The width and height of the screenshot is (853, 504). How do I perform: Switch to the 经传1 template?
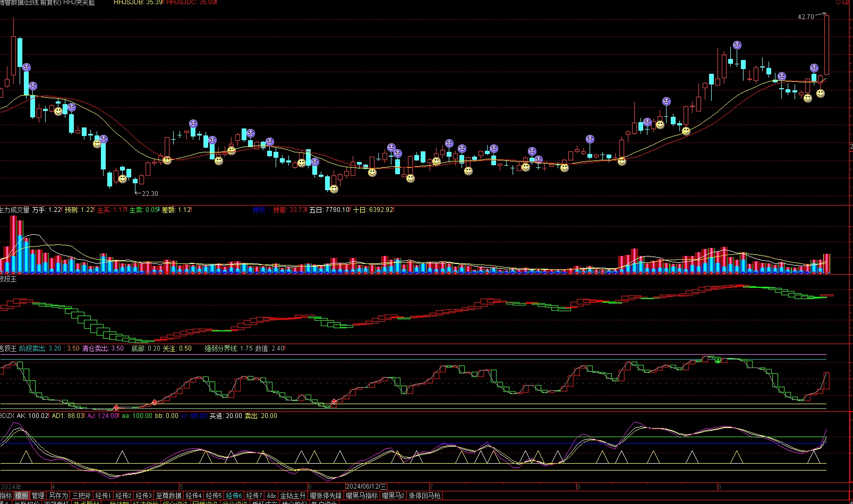tap(103, 496)
